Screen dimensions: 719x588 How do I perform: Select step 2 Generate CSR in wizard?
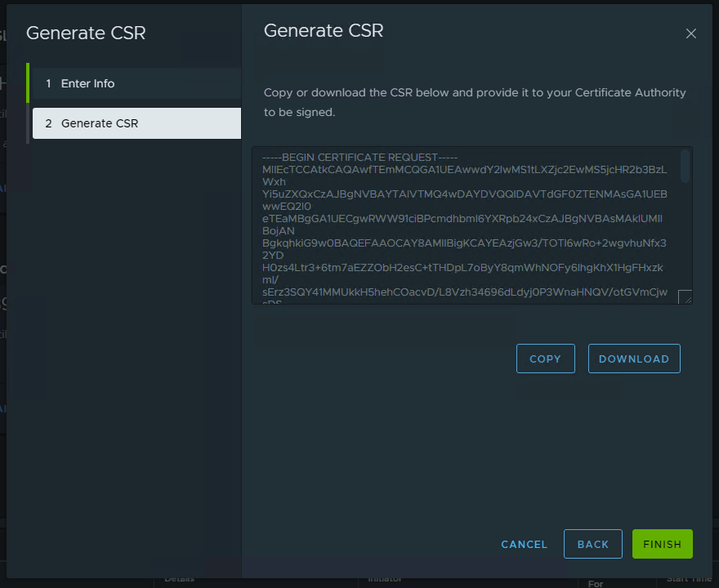point(100,123)
